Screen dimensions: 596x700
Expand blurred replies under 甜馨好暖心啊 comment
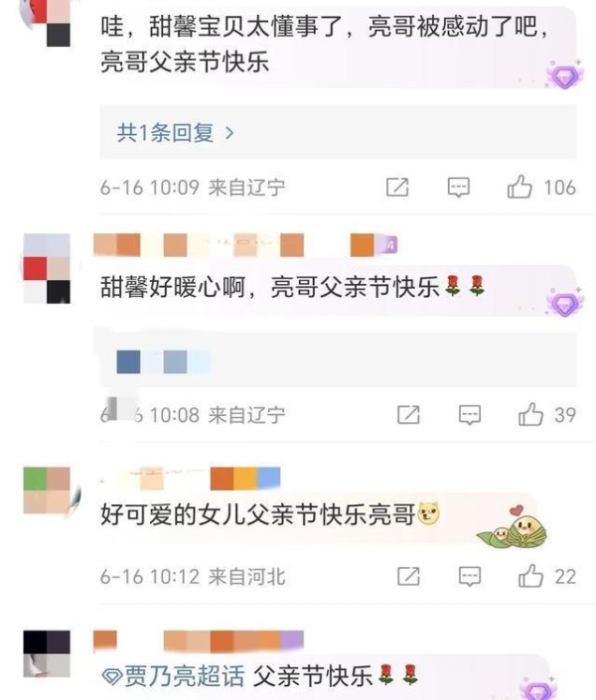(338, 359)
